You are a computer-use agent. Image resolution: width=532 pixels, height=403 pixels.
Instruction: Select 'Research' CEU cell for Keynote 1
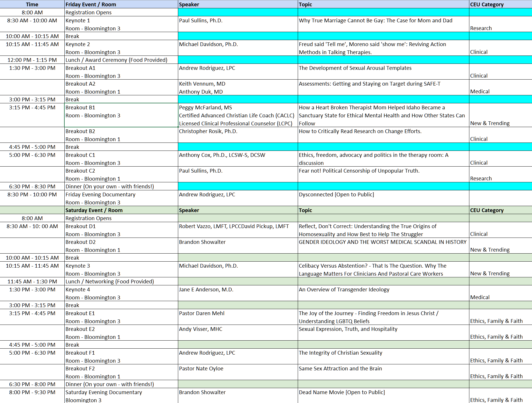point(501,24)
